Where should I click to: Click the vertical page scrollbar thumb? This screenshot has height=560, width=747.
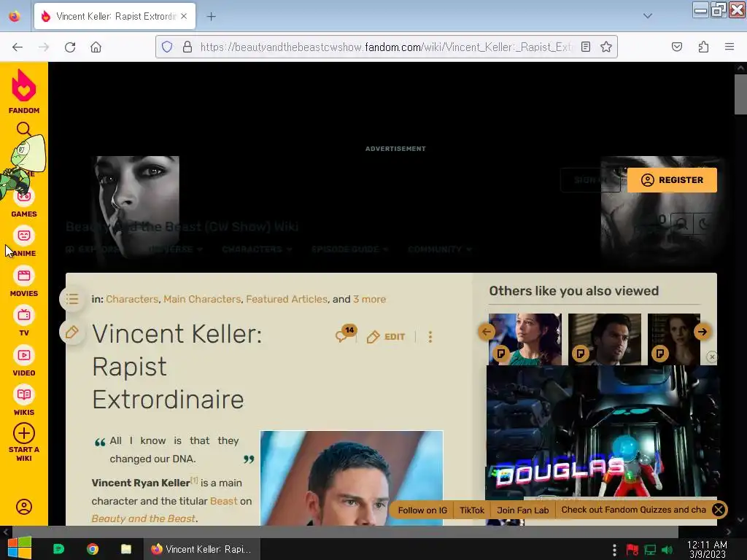tap(740, 94)
